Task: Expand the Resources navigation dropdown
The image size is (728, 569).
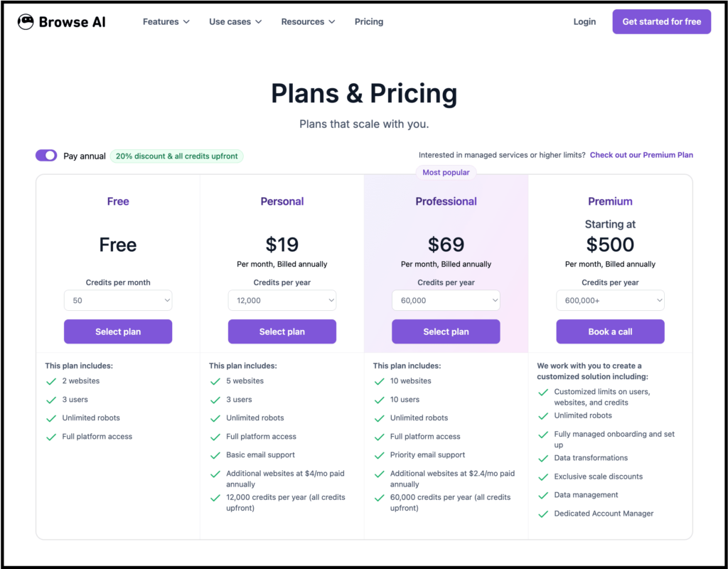Action: pyautogui.click(x=308, y=21)
